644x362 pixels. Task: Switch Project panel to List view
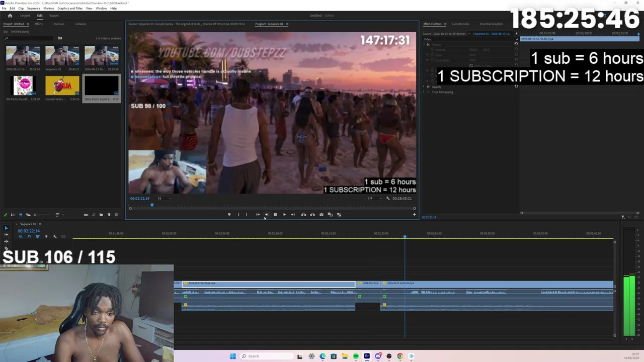click(13, 215)
